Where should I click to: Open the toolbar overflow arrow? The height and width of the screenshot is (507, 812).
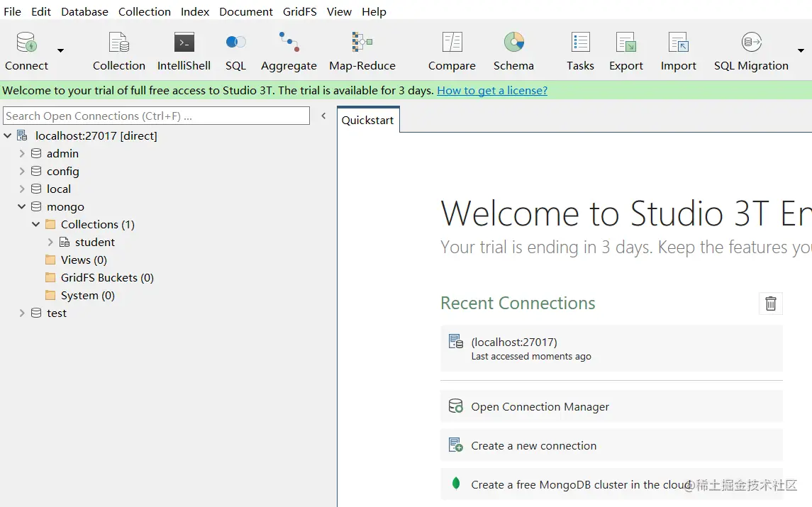pos(801,51)
